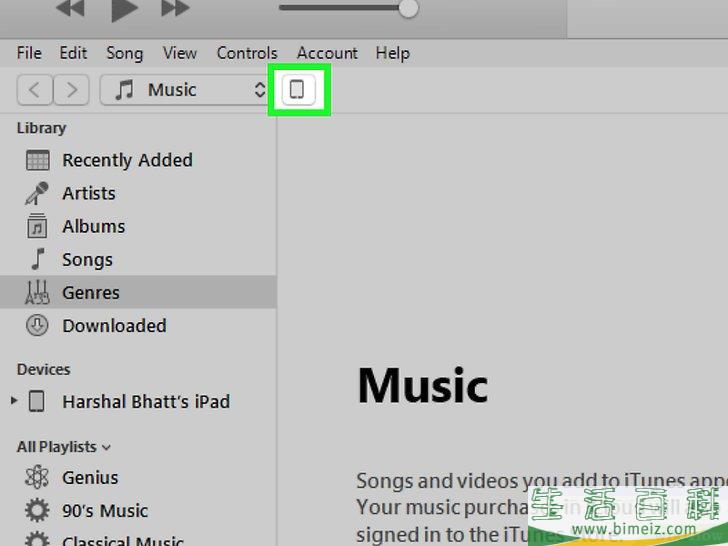Adjust the volume slider knob
The image size is (728, 546).
408,8
